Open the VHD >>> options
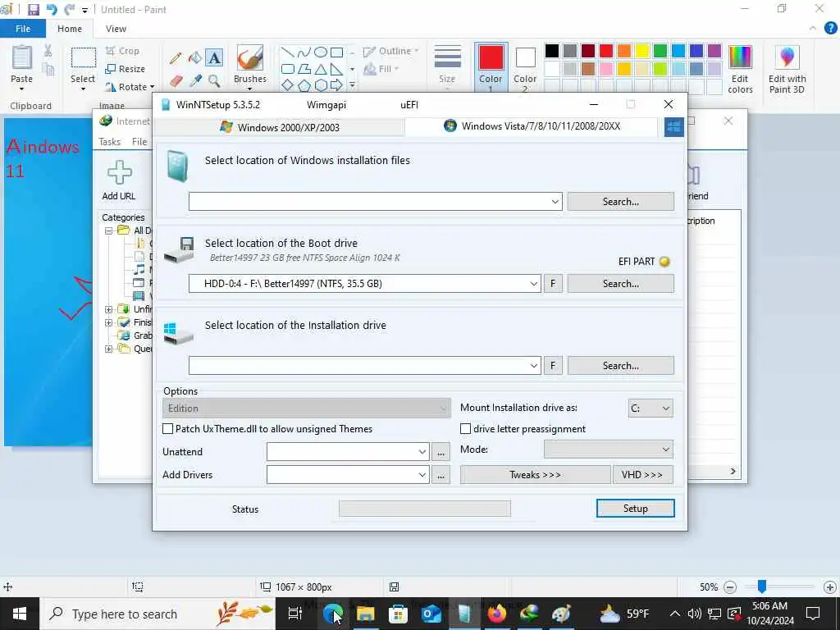The height and width of the screenshot is (630, 840). [642, 475]
